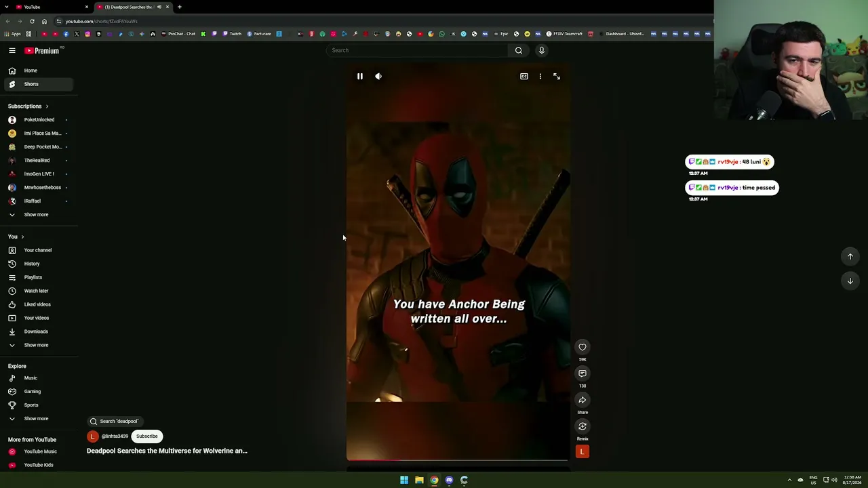The image size is (868, 488).
Task: Open TheRealRed subscription channel
Action: pyautogui.click(x=39, y=161)
